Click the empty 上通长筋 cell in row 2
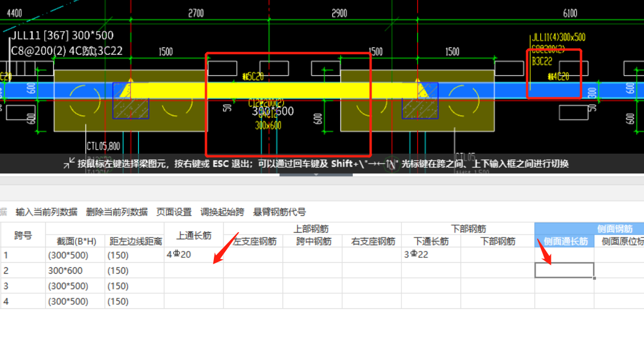The image size is (644, 343). [194, 270]
